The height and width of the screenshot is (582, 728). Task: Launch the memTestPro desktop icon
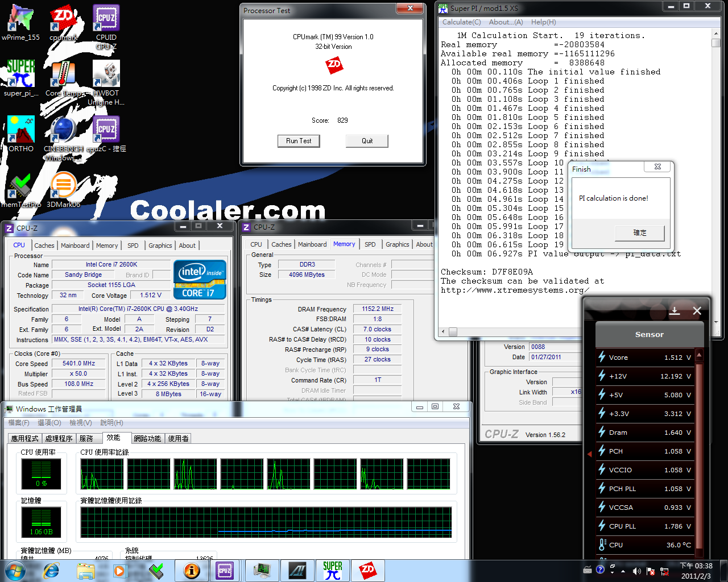pyautogui.click(x=21, y=190)
